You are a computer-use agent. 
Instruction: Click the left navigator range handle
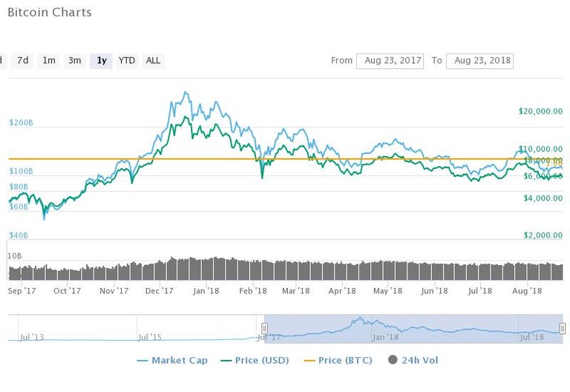point(263,328)
